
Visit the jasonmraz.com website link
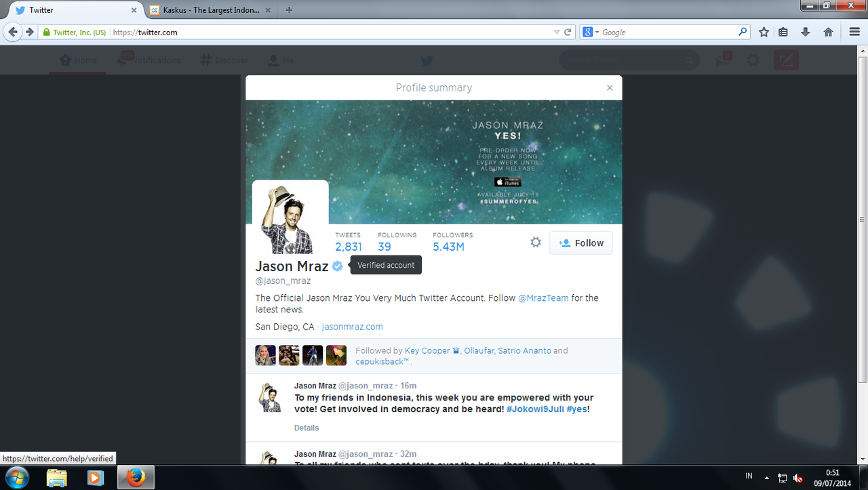pos(352,327)
